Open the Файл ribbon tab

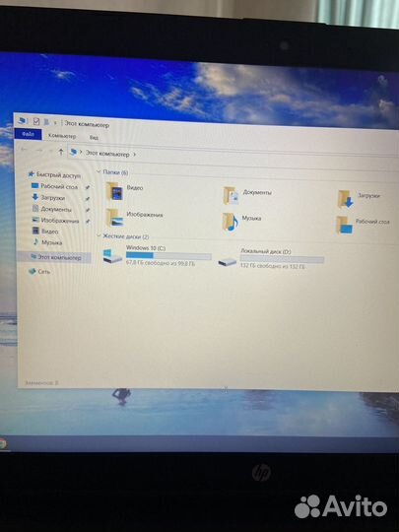28,134
